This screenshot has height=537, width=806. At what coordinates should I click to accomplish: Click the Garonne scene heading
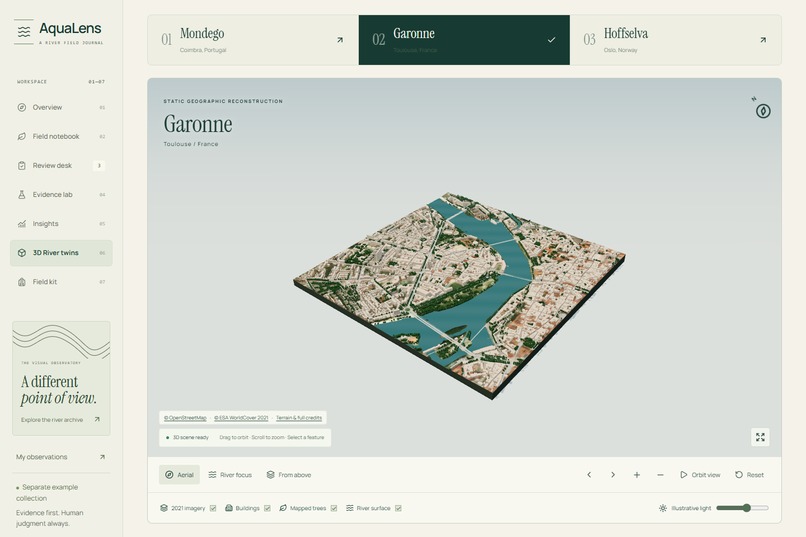click(198, 124)
